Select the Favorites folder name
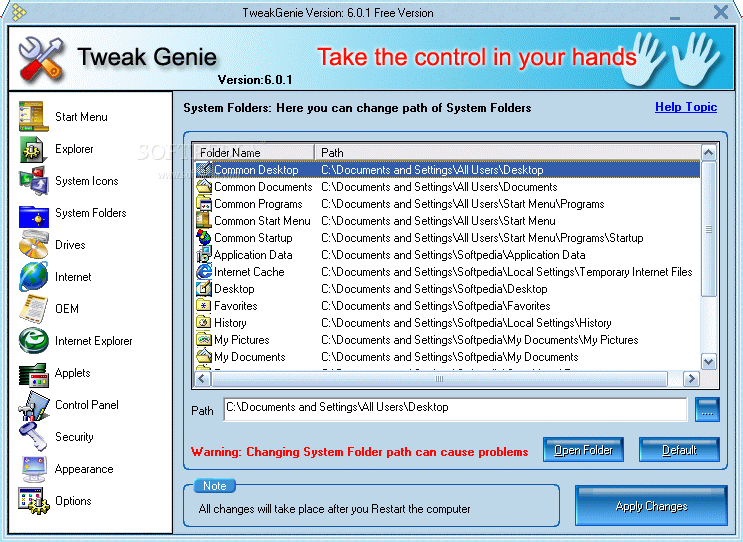Viewport: 743px width, 542px height. point(236,306)
